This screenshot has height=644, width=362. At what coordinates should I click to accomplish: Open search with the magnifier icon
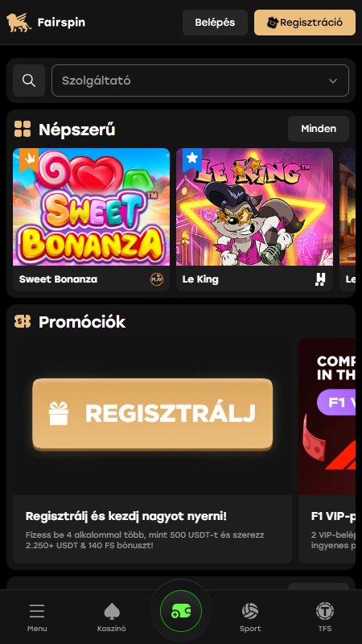(x=29, y=80)
